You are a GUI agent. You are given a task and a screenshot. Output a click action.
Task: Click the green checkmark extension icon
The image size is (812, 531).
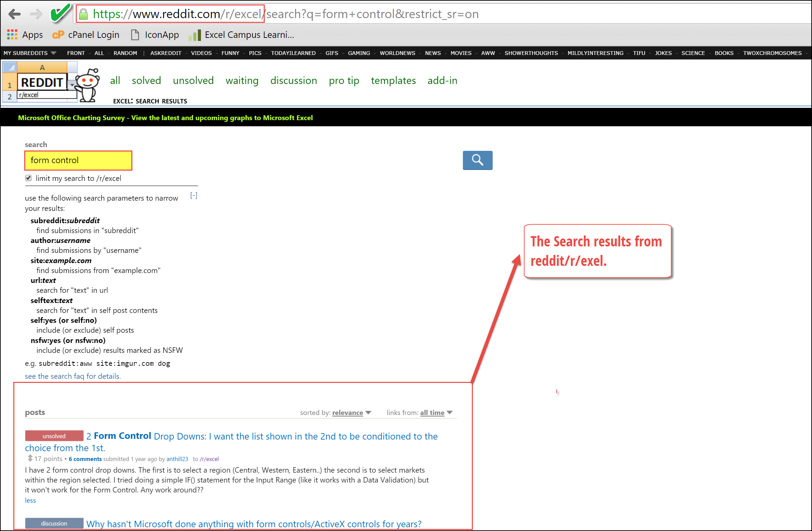(60, 13)
